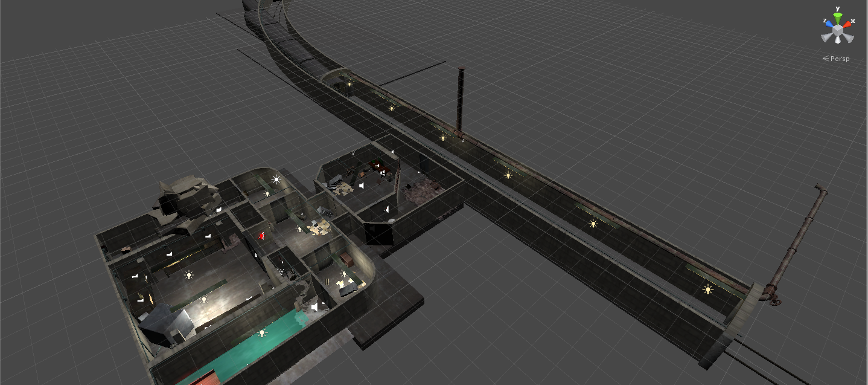Select the red gizmo icon in the hallway
This screenshot has width=868, height=385.
click(261, 236)
